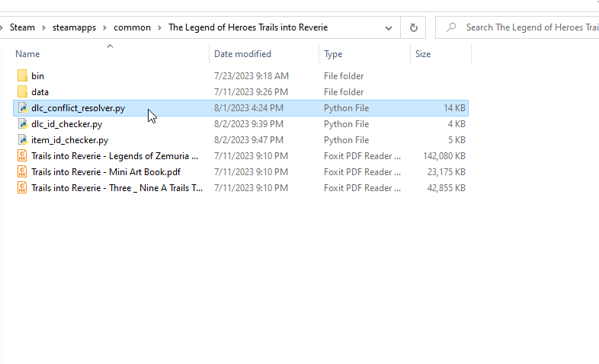Screen dimensions: 599x364
Task: Select the bin folder name
Action: point(37,76)
